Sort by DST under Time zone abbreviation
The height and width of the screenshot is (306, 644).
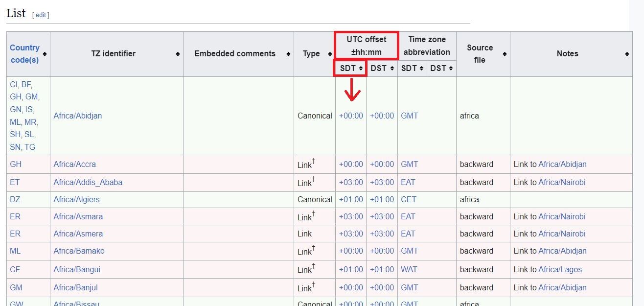(451, 69)
